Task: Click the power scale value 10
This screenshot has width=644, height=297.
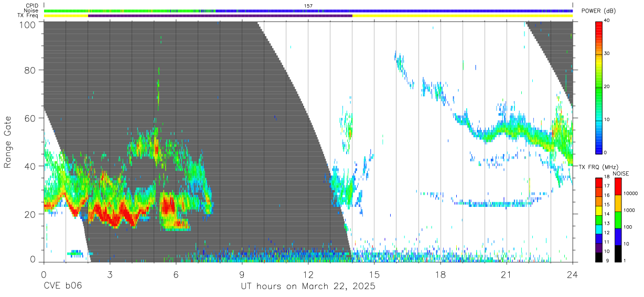Action: tap(607, 120)
